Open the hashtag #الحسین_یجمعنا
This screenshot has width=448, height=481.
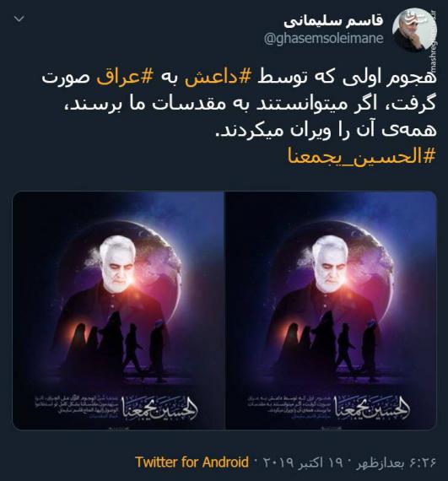pos(362,156)
